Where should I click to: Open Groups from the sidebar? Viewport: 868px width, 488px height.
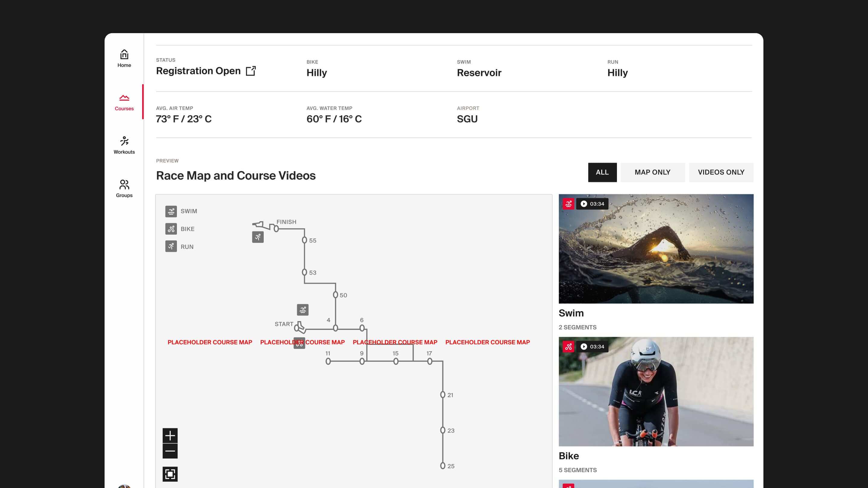124,189
